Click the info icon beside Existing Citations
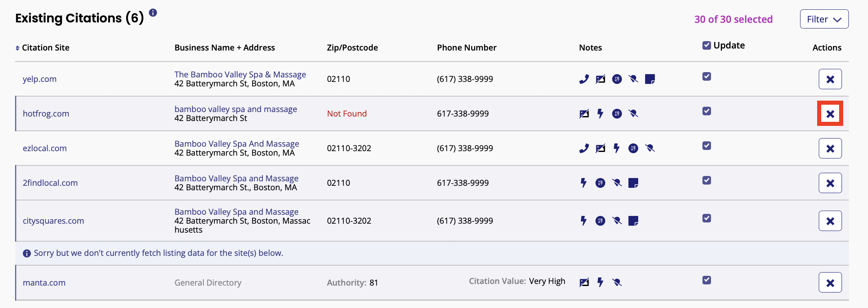Viewport: 868px width, 308px height. 153,13
